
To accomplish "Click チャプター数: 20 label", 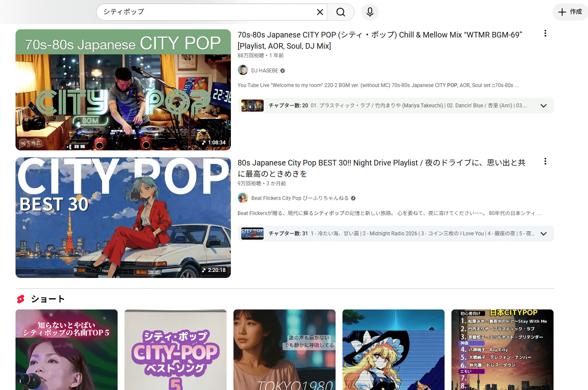I will click(x=288, y=106).
